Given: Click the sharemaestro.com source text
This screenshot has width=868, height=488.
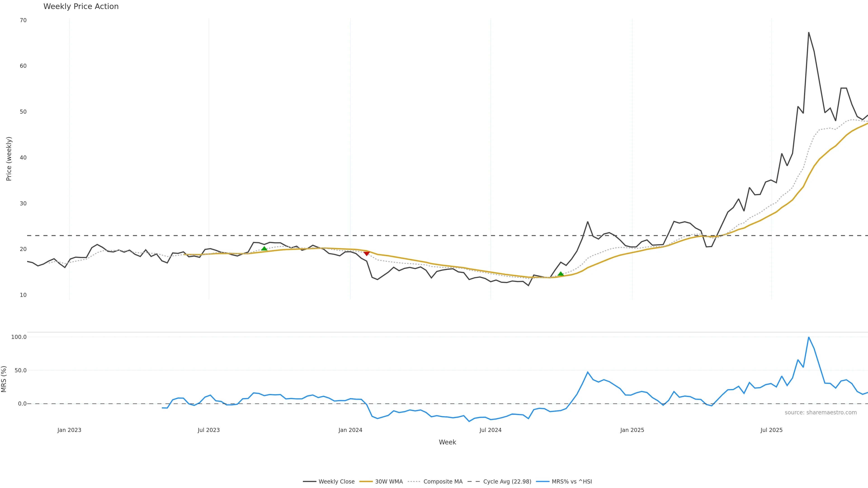Looking at the screenshot, I should point(821,413).
